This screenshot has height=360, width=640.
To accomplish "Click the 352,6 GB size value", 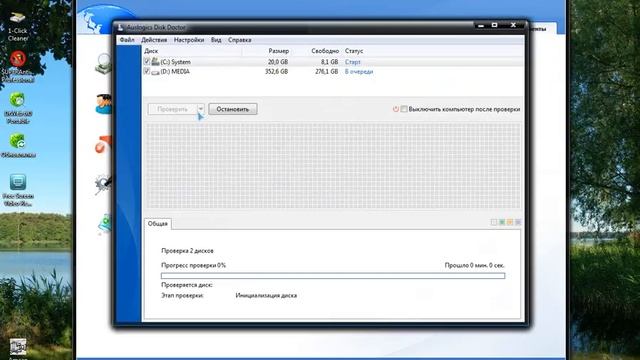I will coord(276,71).
